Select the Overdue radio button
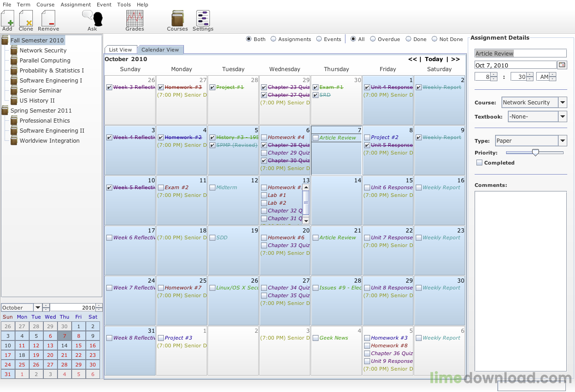This screenshot has height=392, width=575. (373, 39)
